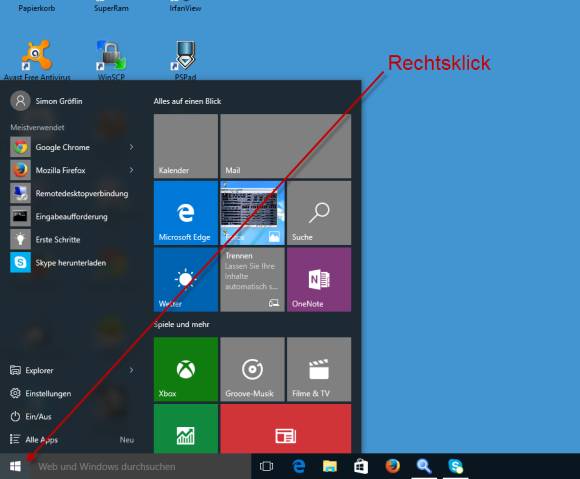Click the Meistverwendet section label

[37, 127]
